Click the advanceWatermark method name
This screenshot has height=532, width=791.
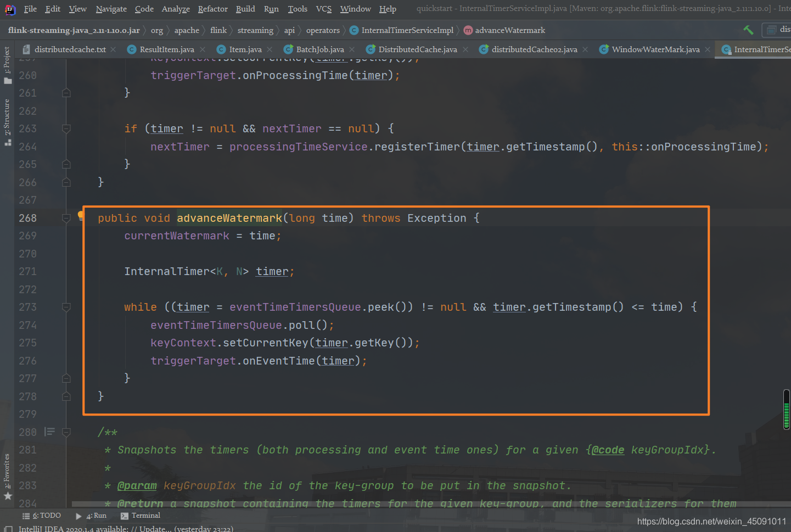(229, 218)
